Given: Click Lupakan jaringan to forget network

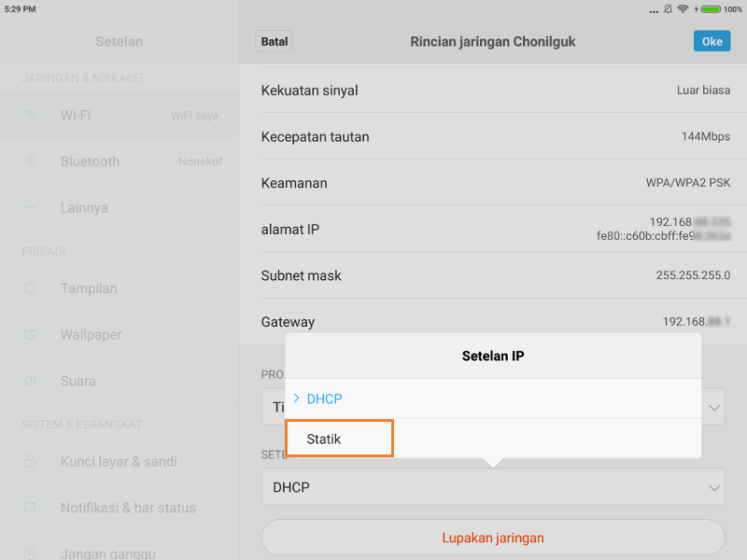Looking at the screenshot, I should tap(493, 538).
